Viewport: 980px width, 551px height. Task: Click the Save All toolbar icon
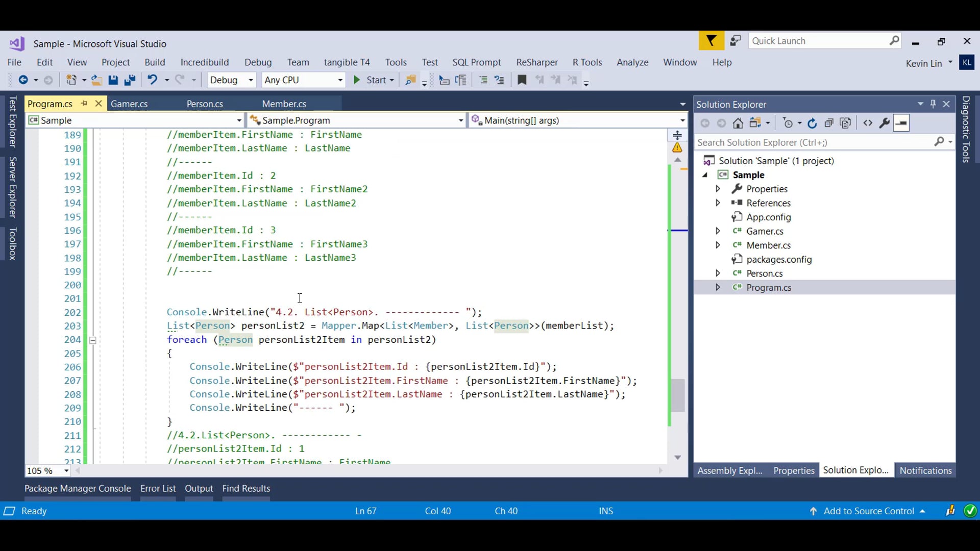click(130, 80)
